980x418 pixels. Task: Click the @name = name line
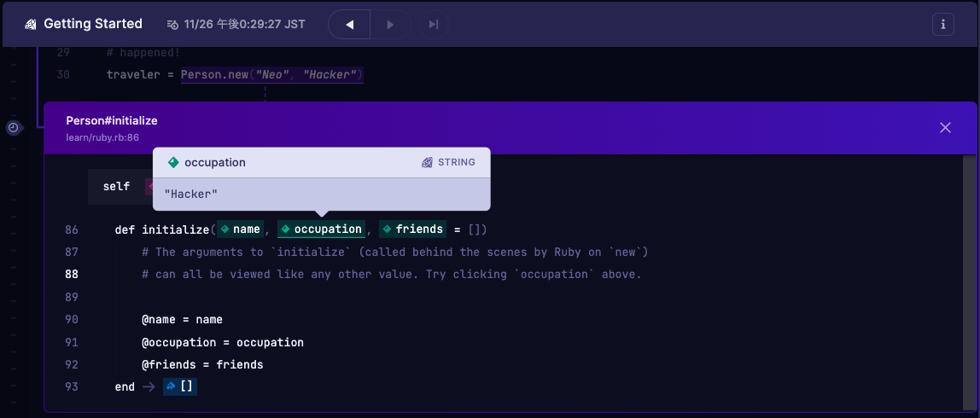click(182, 320)
